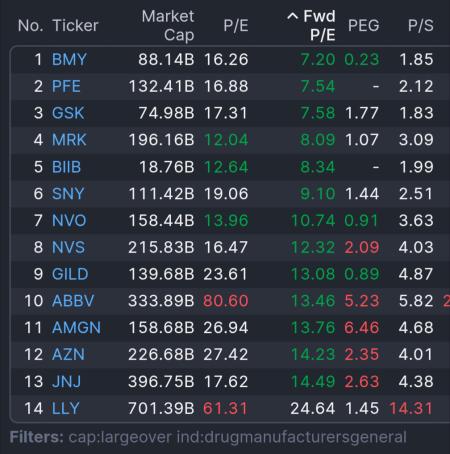The width and height of the screenshot is (450, 454).
Task: Open the LLY ticker link
Action: point(66,408)
